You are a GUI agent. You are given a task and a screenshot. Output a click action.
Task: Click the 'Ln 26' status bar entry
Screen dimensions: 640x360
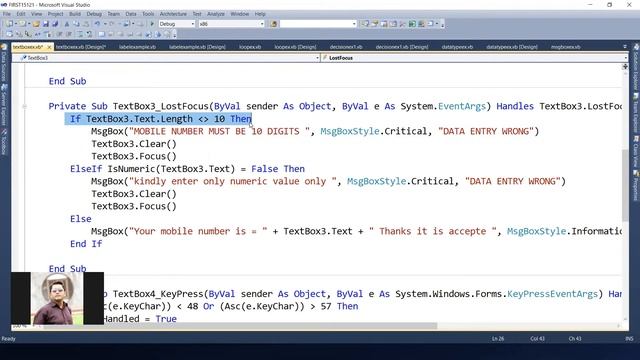point(498,339)
